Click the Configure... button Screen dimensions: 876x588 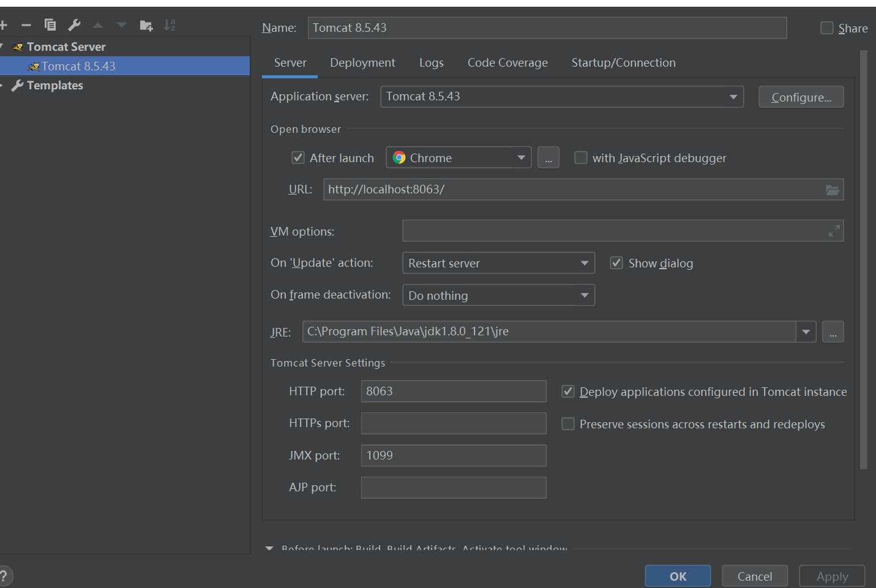coord(801,97)
